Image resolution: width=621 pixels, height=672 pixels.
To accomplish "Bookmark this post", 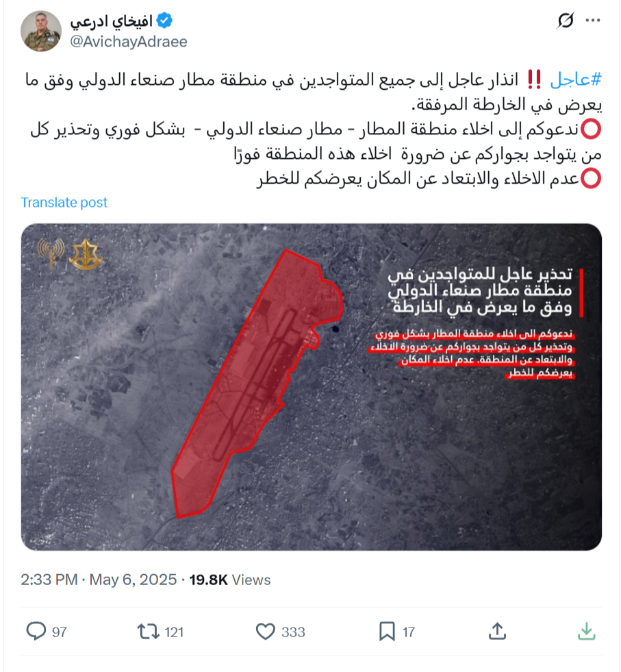I will (x=387, y=632).
